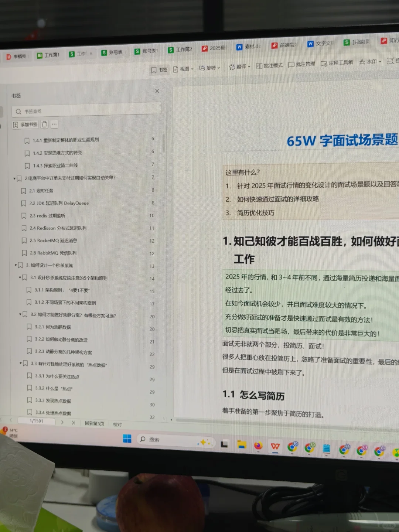Click the page number field showing 1/1591
Viewport: 399px width, 532px height.
coord(36,421)
